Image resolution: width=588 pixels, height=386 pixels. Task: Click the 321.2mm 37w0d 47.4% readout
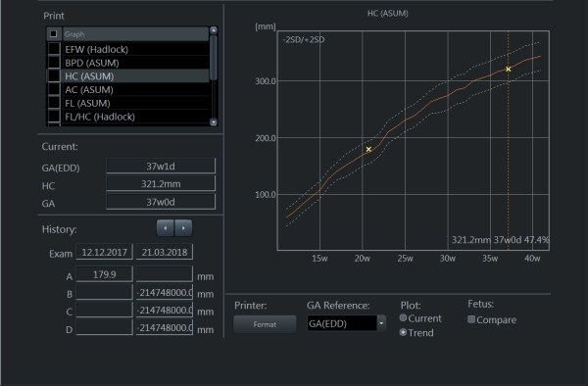(500, 240)
